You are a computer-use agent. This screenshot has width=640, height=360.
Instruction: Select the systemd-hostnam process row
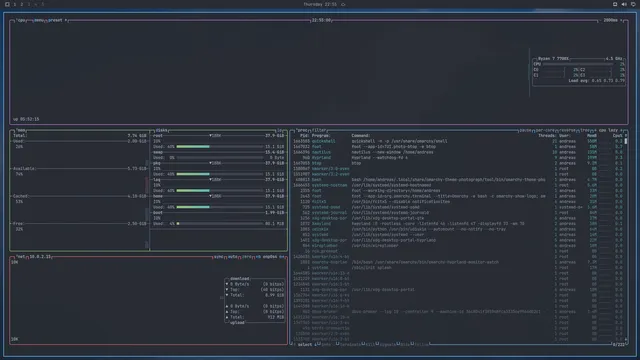pos(458,185)
